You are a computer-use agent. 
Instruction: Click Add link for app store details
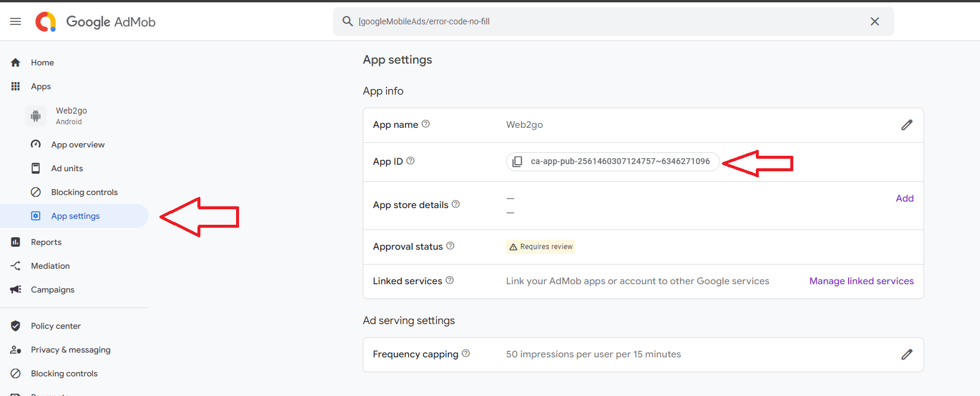(x=904, y=199)
